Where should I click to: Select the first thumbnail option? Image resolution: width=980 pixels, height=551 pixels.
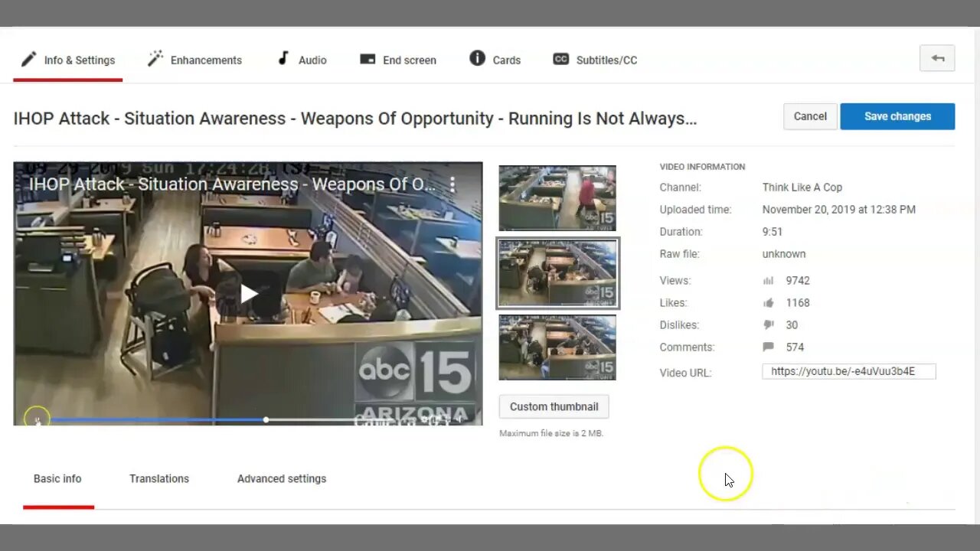[557, 198]
